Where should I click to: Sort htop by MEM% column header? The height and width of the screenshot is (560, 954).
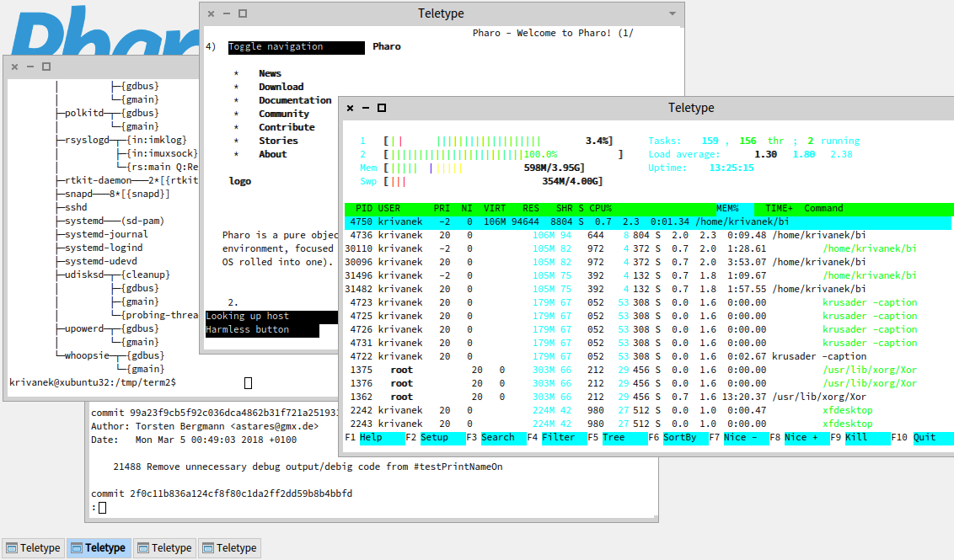(x=727, y=209)
